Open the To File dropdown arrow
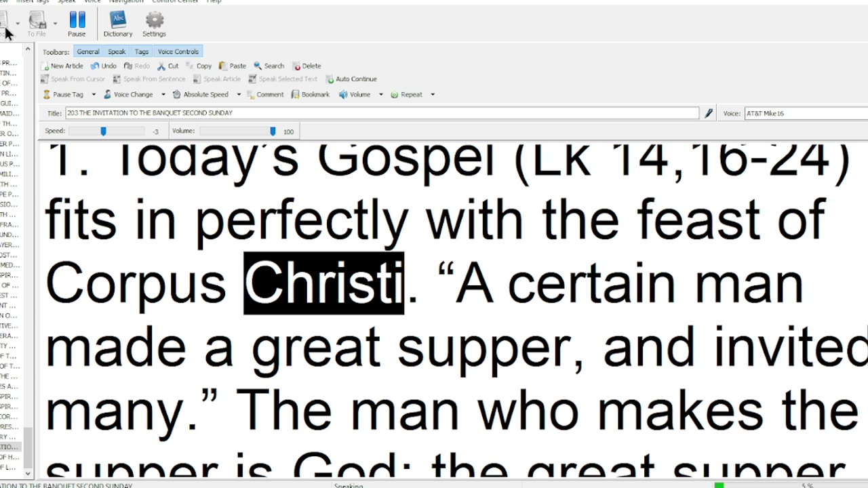The width and height of the screenshot is (868, 488). pyautogui.click(x=55, y=24)
